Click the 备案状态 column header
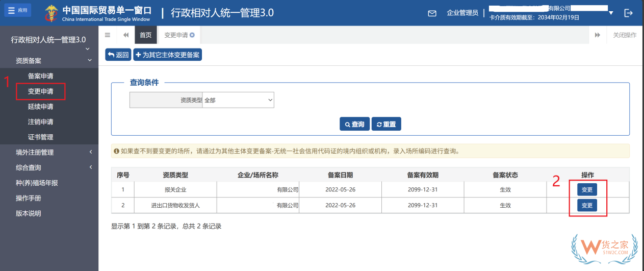Screen dimensions: 644x271 pos(505,175)
